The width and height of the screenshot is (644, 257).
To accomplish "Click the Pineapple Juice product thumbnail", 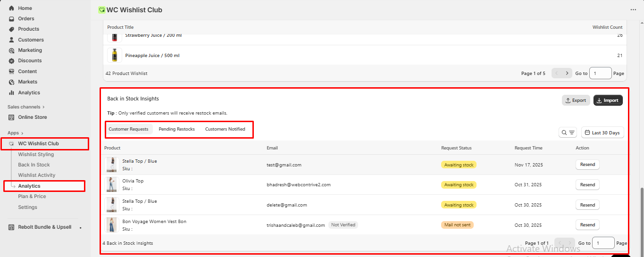I will (114, 55).
